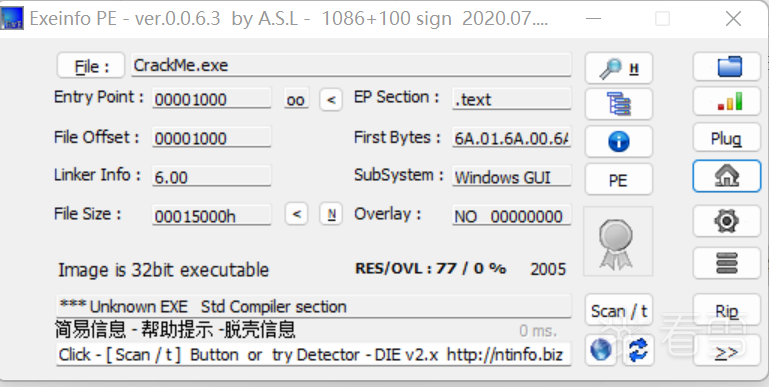The width and height of the screenshot is (769, 387).
Task: Open the PE header button
Action: pos(618,180)
